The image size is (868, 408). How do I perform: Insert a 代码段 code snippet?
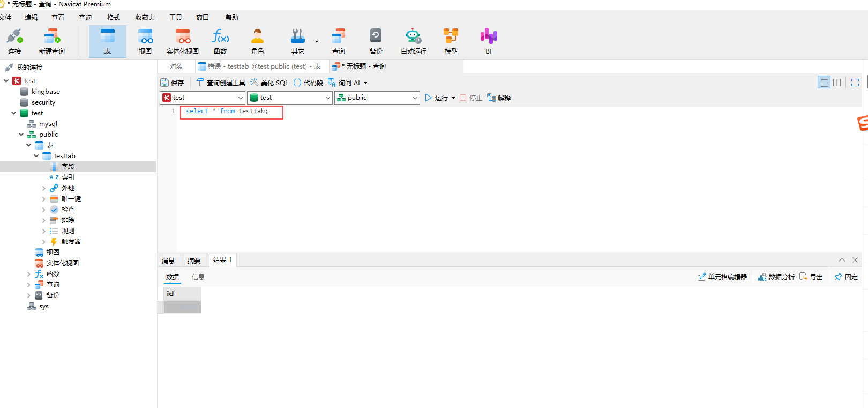tap(308, 83)
